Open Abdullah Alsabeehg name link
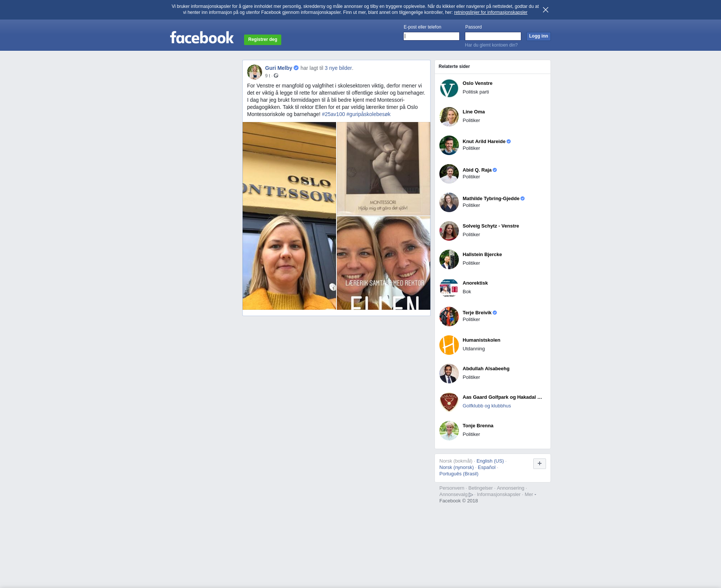Viewport: 721px width, 588px height. click(x=486, y=369)
